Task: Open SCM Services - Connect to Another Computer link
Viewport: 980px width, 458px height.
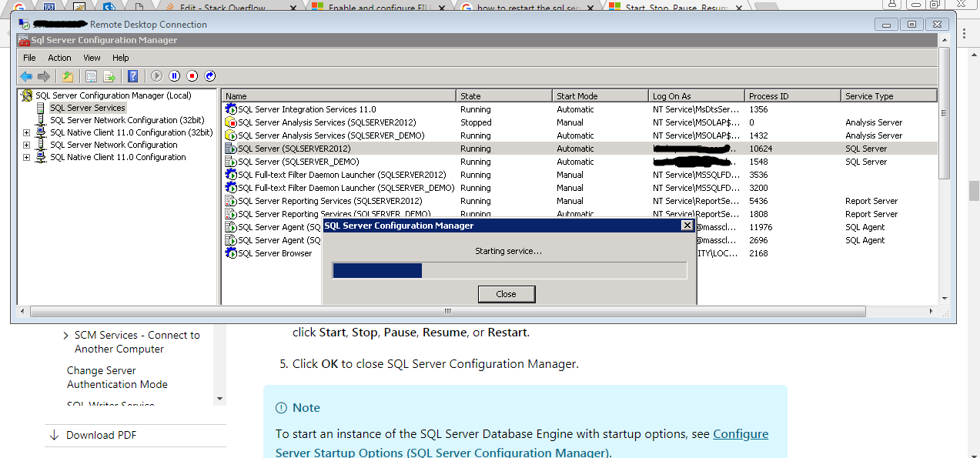Action: pos(137,342)
